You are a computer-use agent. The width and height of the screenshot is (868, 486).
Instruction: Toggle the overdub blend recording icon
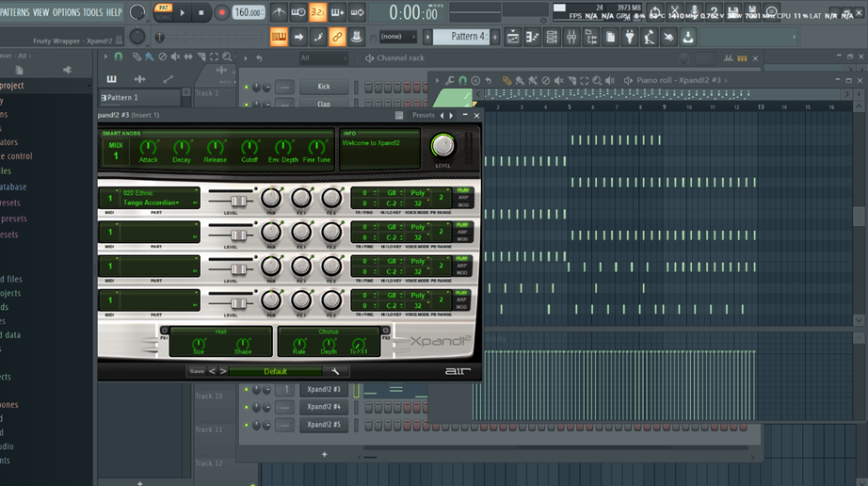pos(337,12)
